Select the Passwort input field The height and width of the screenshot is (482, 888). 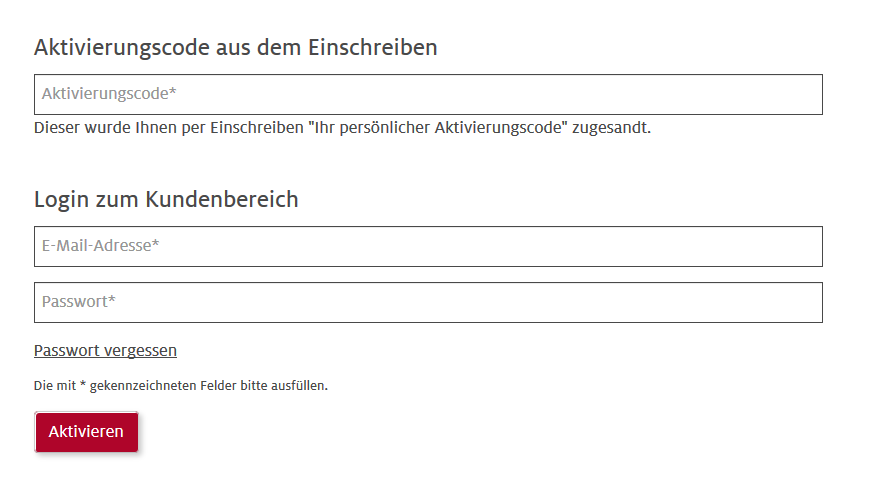click(x=428, y=302)
